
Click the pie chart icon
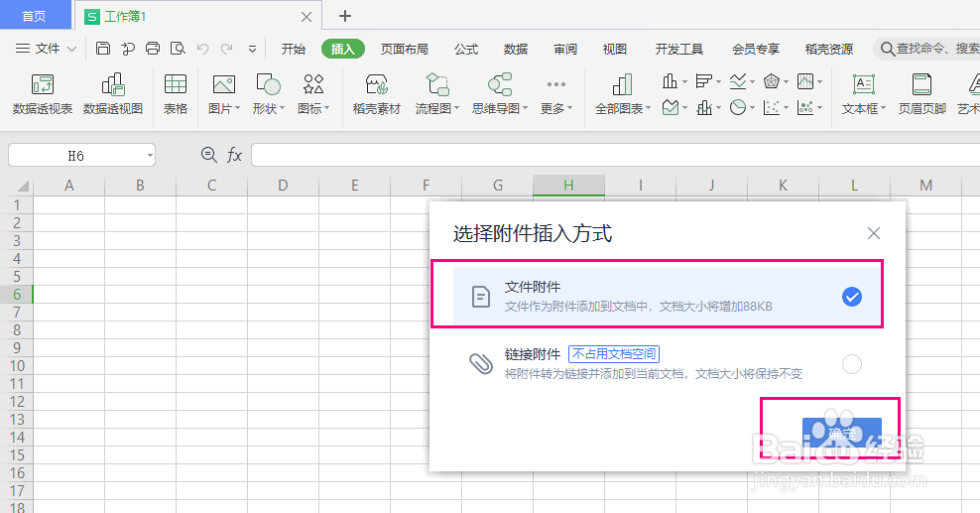(x=738, y=107)
